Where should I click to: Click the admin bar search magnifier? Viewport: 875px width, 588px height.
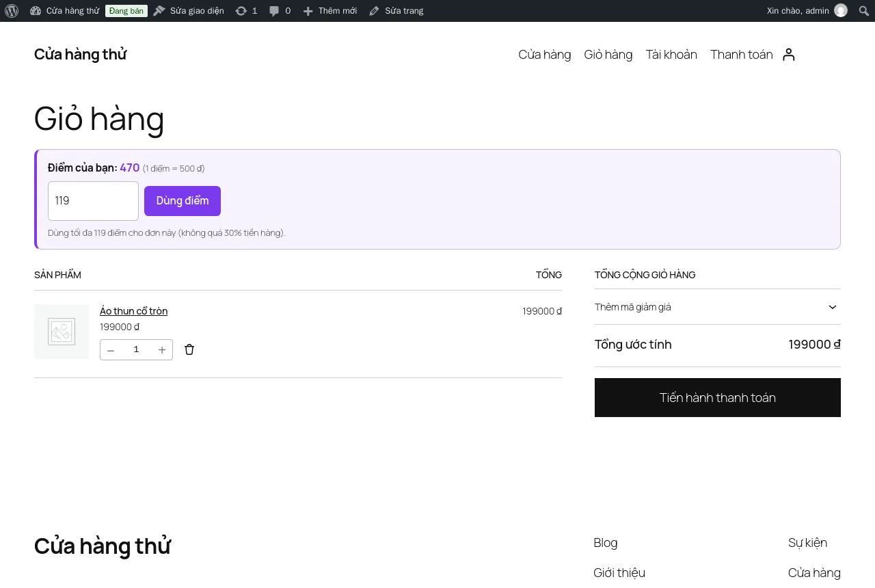864,11
